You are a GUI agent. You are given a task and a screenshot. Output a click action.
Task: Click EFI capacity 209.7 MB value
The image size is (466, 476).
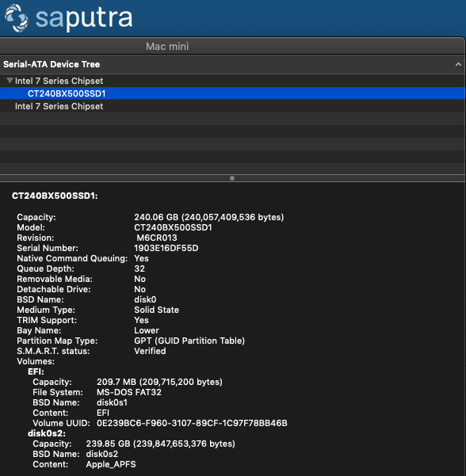coord(159,382)
